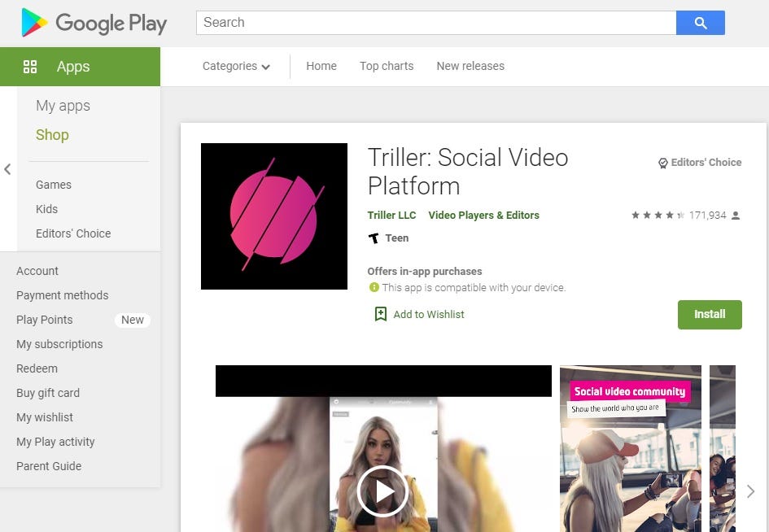Open the Account page

(x=37, y=271)
